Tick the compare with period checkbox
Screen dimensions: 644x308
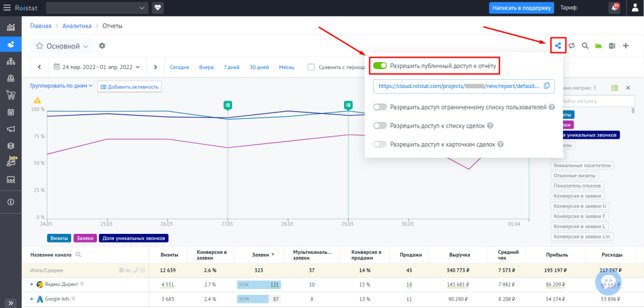[311, 67]
